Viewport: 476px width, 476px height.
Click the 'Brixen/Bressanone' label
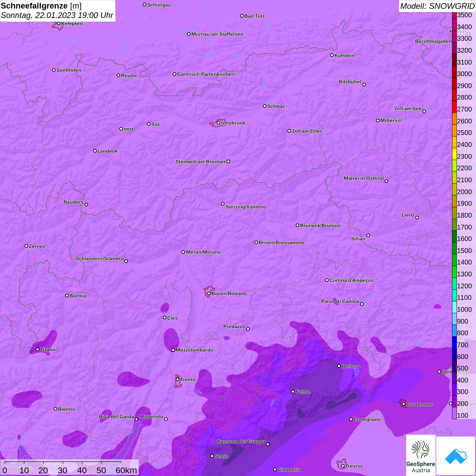pos(282,242)
